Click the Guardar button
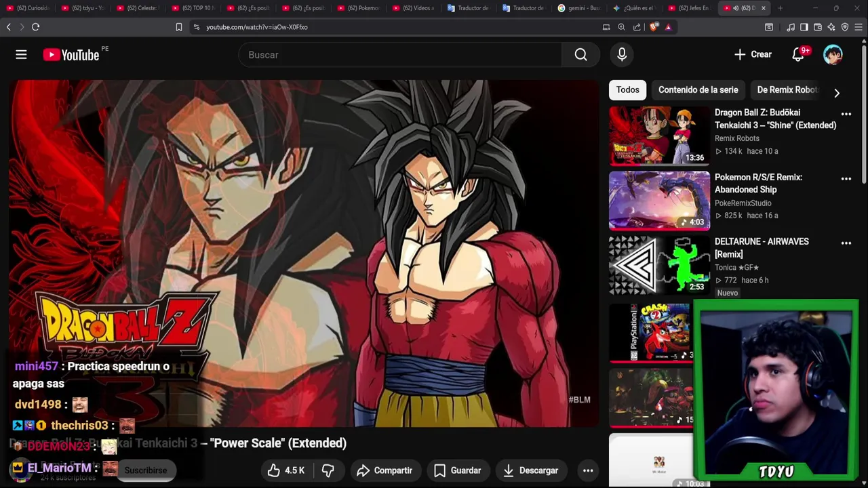This screenshot has width=868, height=488. point(458,470)
